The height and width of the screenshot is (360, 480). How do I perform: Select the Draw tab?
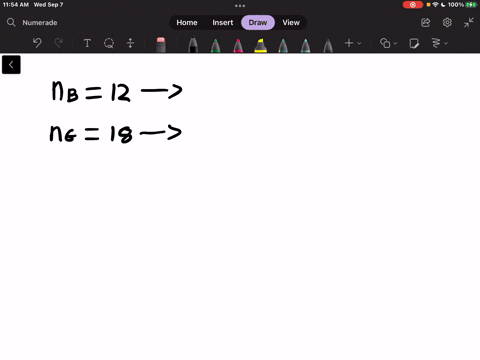coord(258,23)
